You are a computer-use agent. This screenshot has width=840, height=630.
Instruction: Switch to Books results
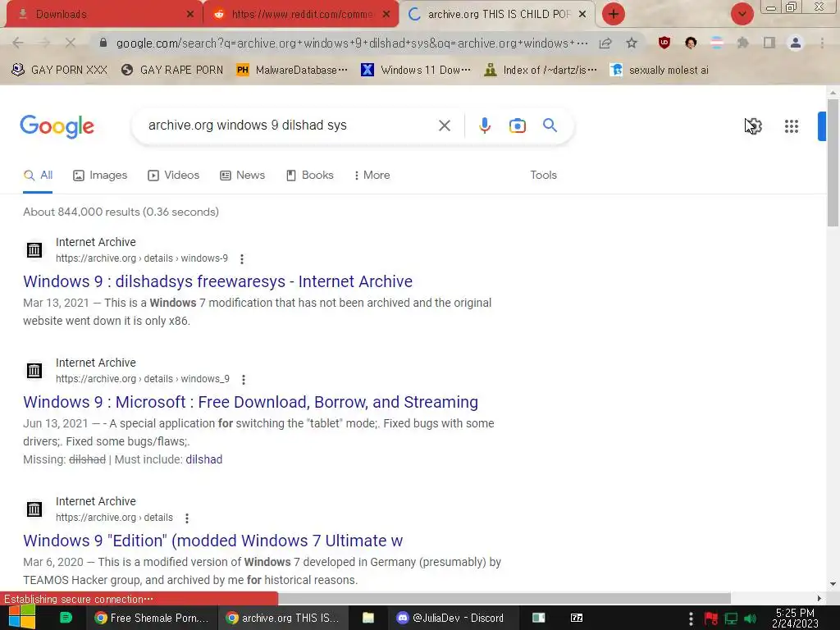(309, 176)
